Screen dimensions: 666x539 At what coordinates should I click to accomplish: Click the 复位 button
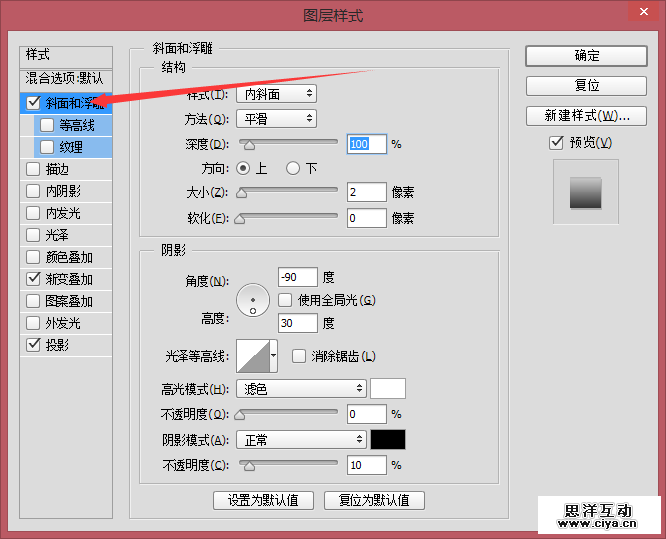click(586, 86)
